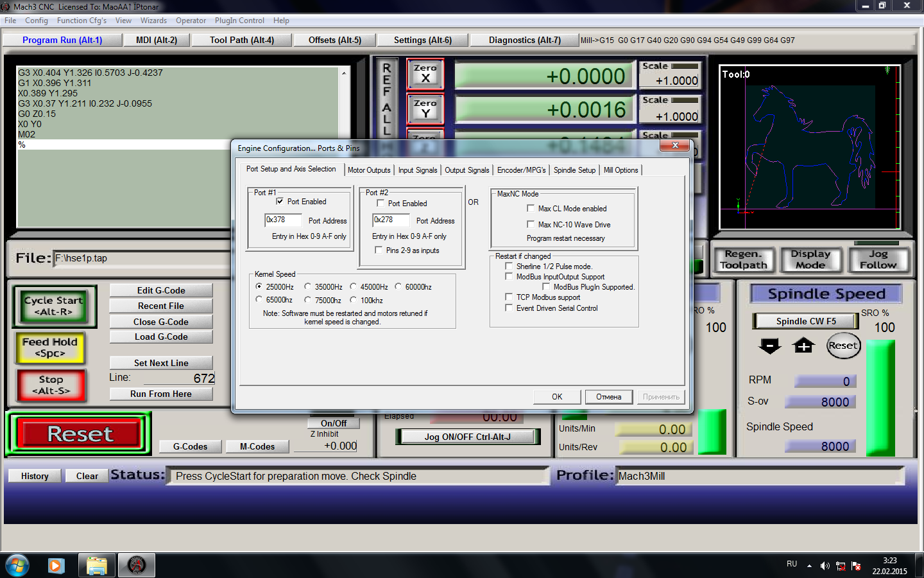Enable Sherline 1/2 Pulse mode
The width and height of the screenshot is (924, 578).
pos(509,266)
